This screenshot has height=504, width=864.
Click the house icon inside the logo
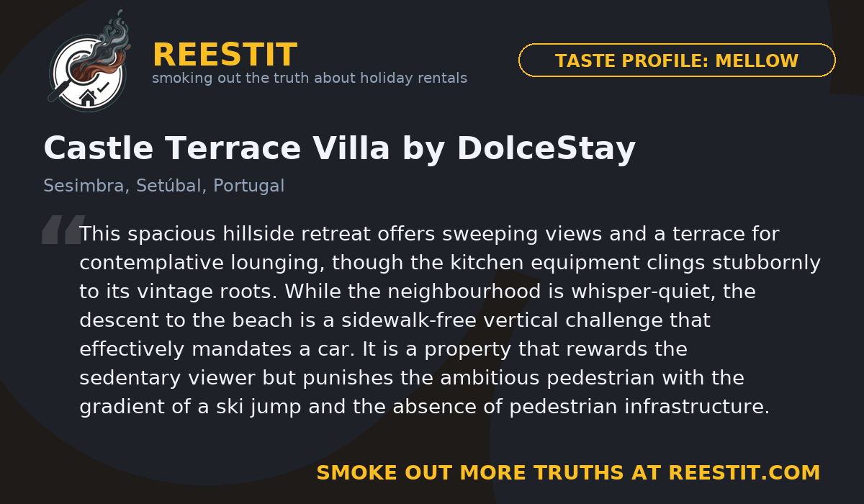(x=88, y=97)
